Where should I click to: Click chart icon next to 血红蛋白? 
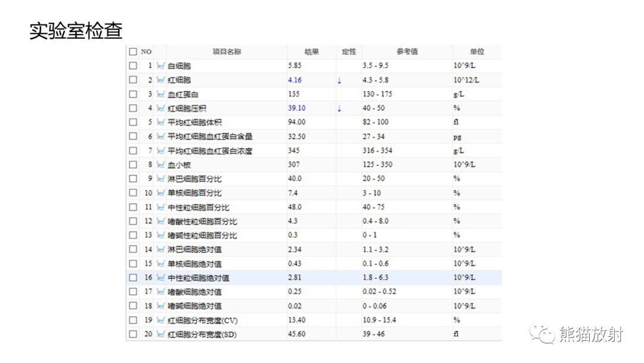(160, 94)
